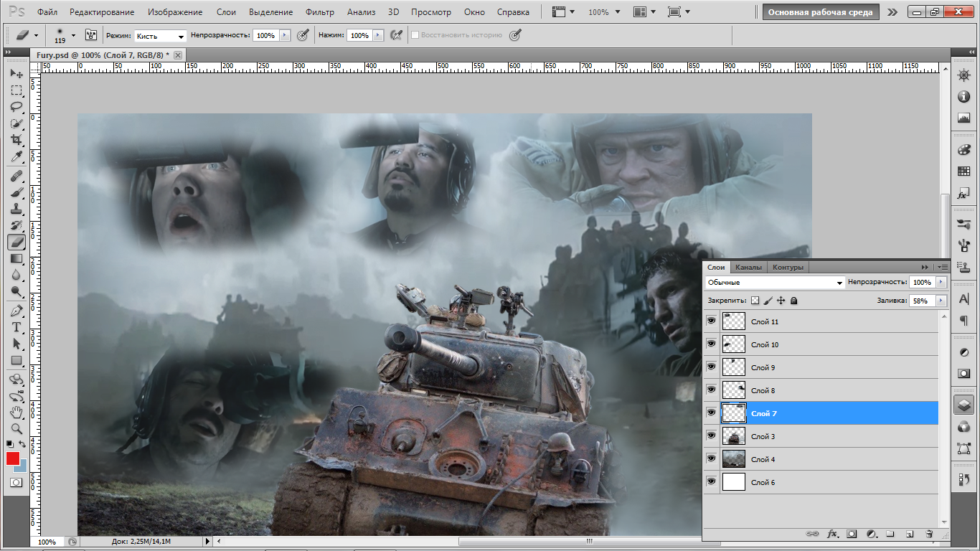The width and height of the screenshot is (980, 551).
Task: Select the Hand tool
Action: point(17,413)
